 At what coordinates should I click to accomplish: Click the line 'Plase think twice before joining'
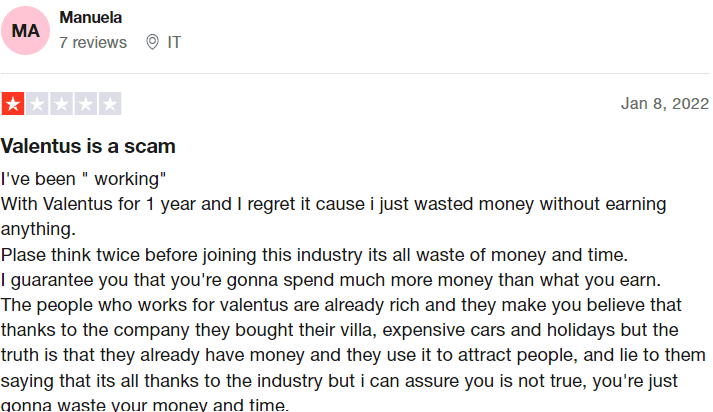click(314, 255)
